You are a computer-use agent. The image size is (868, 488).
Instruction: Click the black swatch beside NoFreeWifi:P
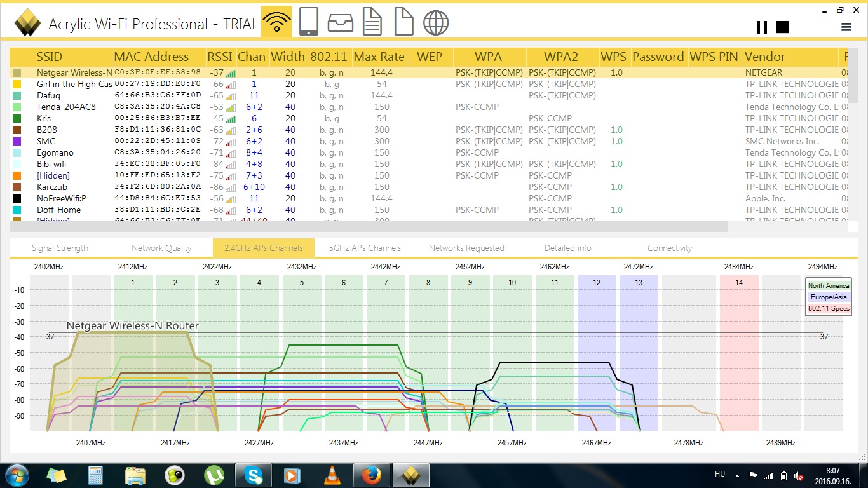pos(17,198)
